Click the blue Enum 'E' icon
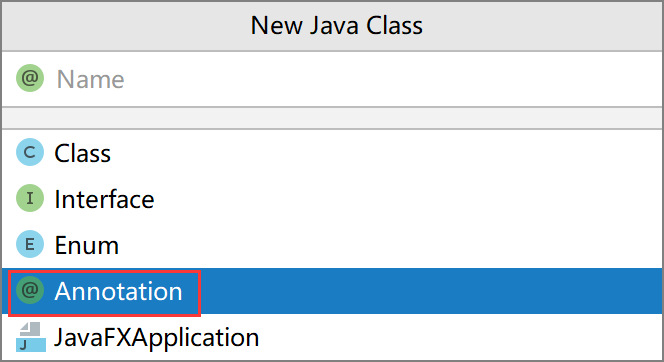Screen dimensions: 664x362 [30, 244]
